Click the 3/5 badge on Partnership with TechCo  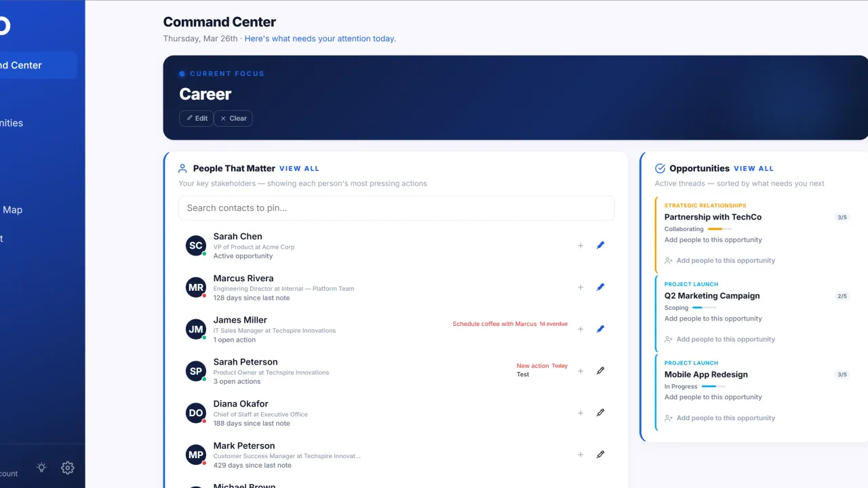(x=842, y=218)
